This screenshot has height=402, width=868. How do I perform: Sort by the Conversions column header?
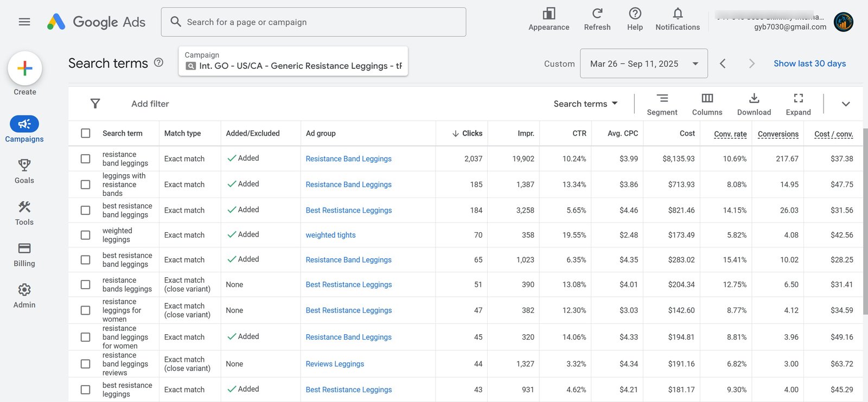click(778, 134)
